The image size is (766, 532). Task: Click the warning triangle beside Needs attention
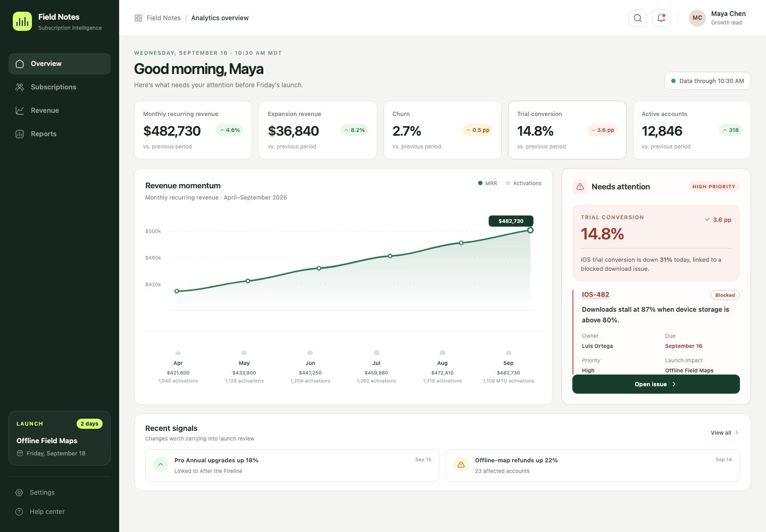click(x=580, y=187)
